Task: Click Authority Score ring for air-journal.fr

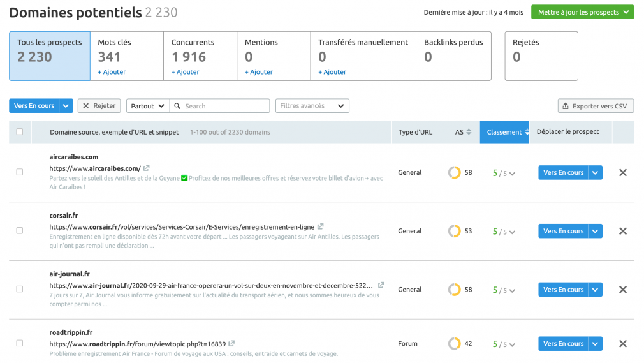Action: 454,290
